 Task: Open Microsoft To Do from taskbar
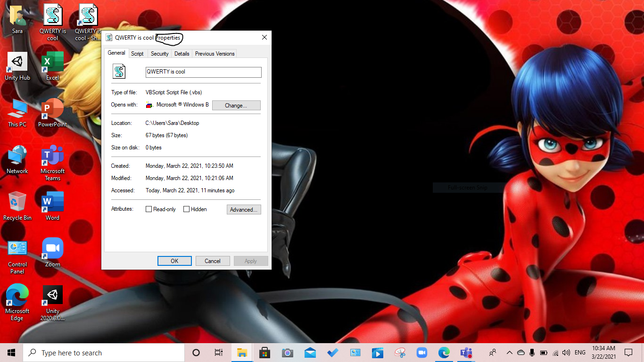tap(332, 353)
